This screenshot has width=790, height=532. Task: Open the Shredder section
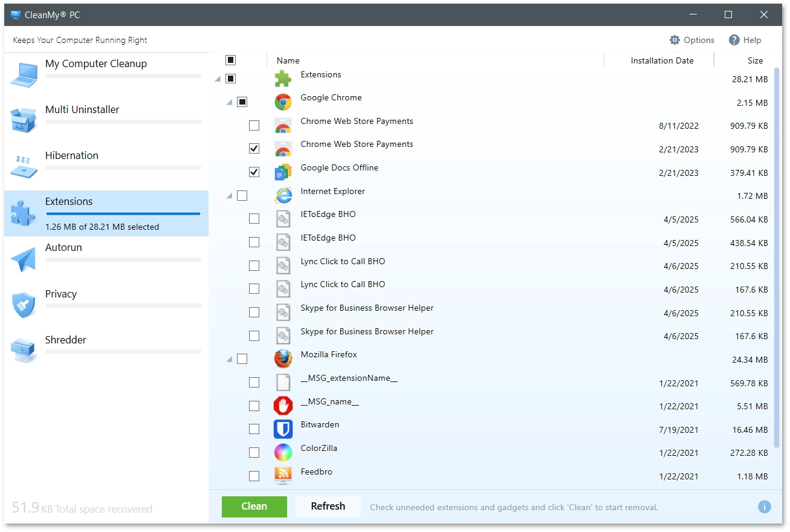coord(106,351)
